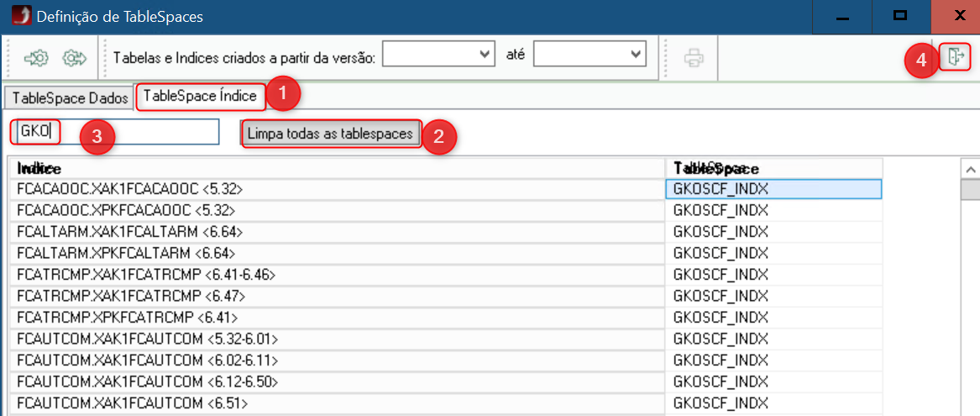980x416 pixels.
Task: Select row FCAUTCOM.XAK1FCAUTCOM <6.51>
Action: [338, 402]
